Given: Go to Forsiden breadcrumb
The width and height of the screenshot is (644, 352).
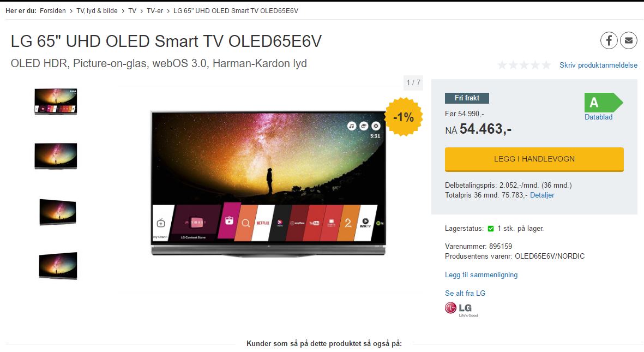Looking at the screenshot, I should [x=52, y=11].
